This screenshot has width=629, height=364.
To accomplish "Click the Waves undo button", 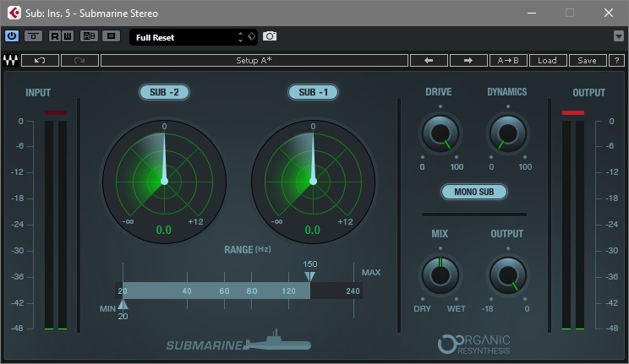I will coord(40,61).
